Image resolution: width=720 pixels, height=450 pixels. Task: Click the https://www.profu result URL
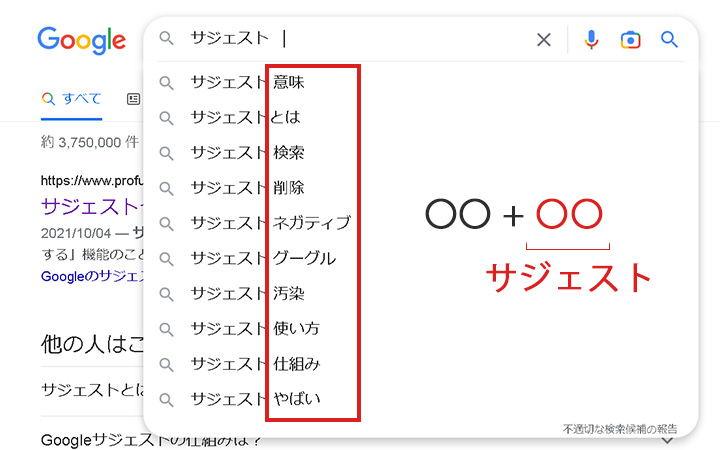coord(92,180)
